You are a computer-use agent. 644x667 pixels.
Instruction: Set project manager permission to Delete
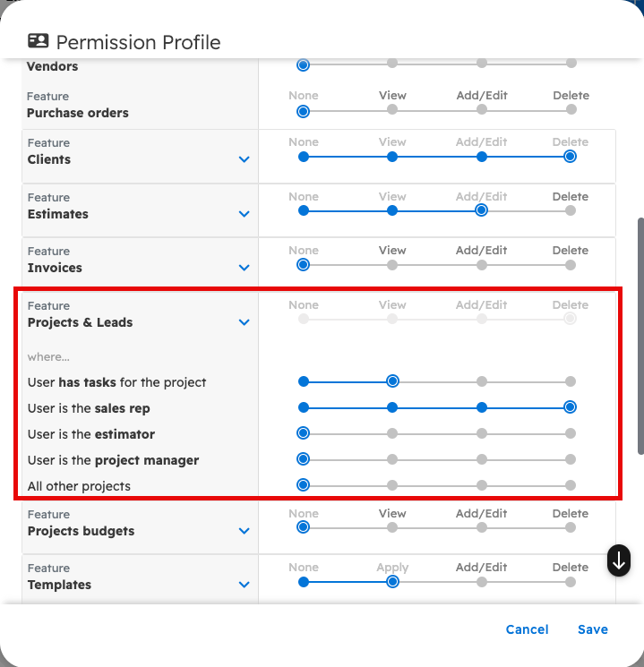click(x=571, y=459)
